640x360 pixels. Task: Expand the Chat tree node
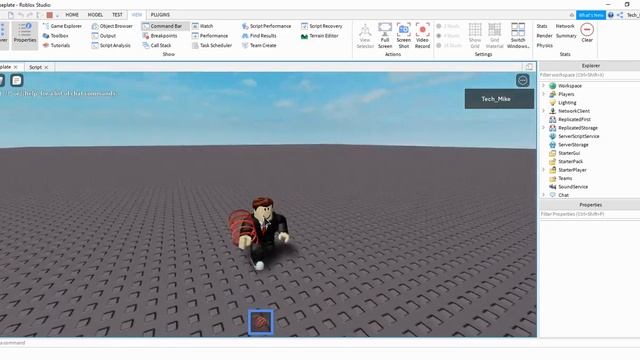pos(543,195)
